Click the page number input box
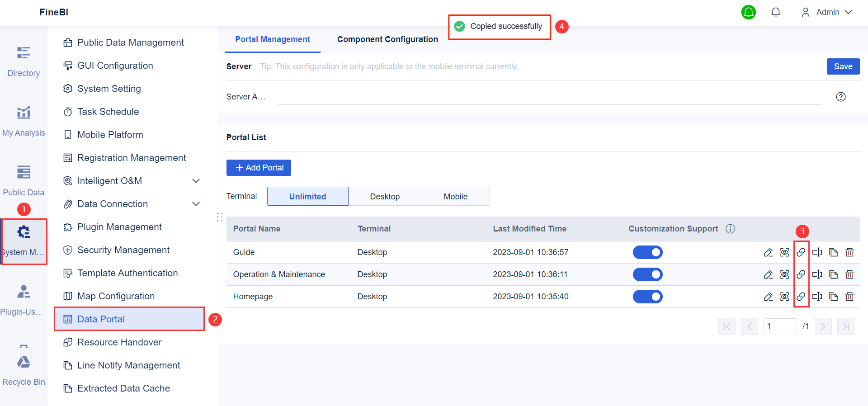Image resolution: width=868 pixels, height=406 pixels. [x=780, y=326]
